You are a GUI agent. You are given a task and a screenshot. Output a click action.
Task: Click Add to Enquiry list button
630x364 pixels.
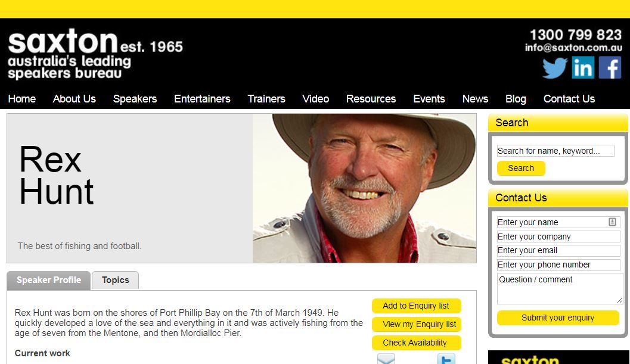point(416,306)
